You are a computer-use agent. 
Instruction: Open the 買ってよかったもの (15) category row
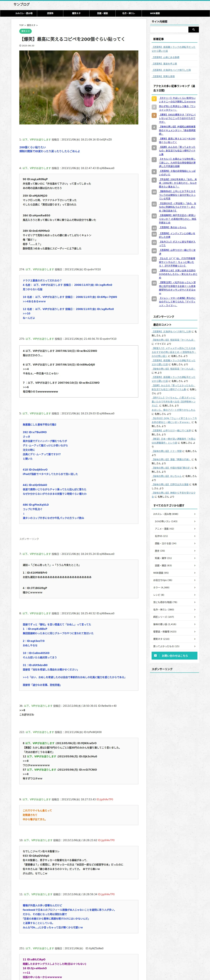[175, 646]
